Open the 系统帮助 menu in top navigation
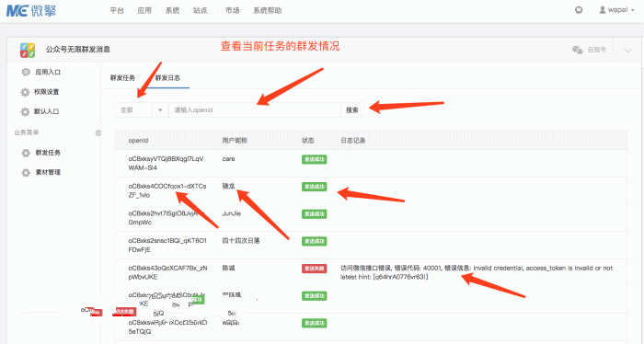Screen dimensions: 644x344 tap(268, 11)
